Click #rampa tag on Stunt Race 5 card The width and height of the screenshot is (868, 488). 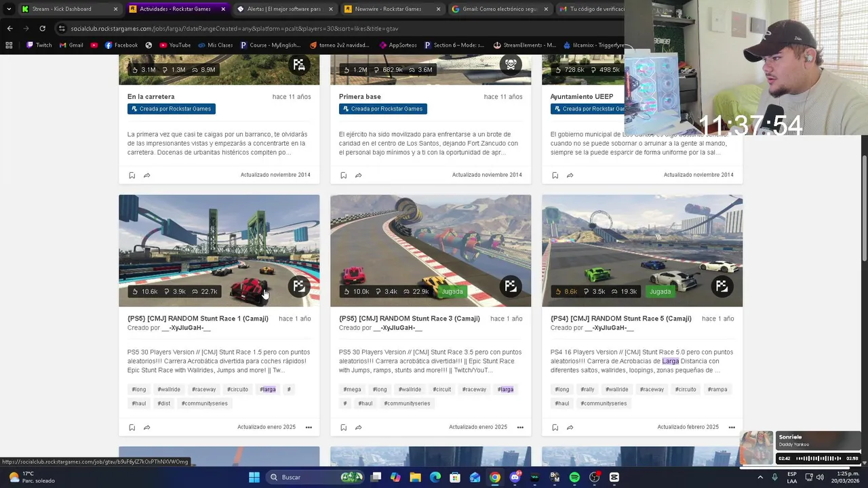pos(717,389)
